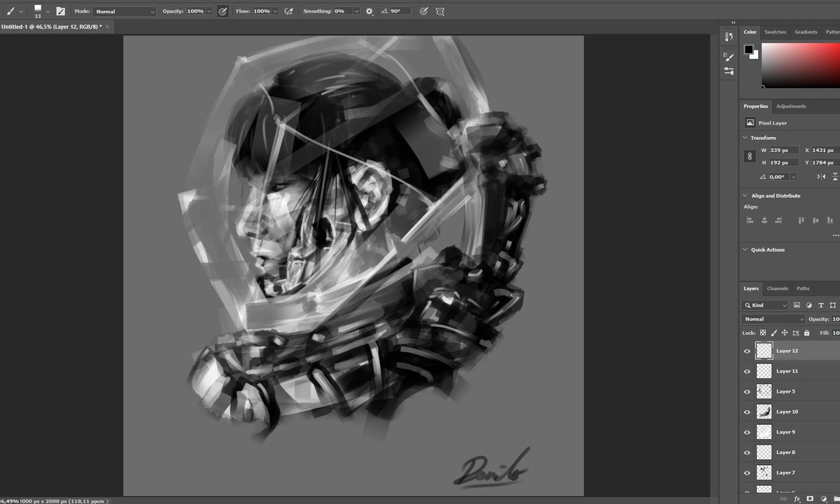Click Layer 10's thumbnail
The width and height of the screenshot is (840, 504).
coord(763,412)
